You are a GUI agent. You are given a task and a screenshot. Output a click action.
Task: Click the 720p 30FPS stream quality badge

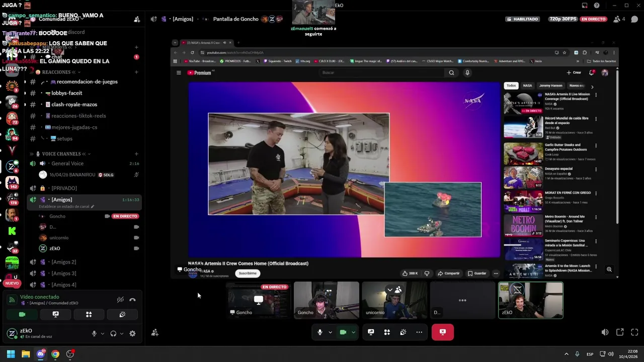click(x=562, y=19)
